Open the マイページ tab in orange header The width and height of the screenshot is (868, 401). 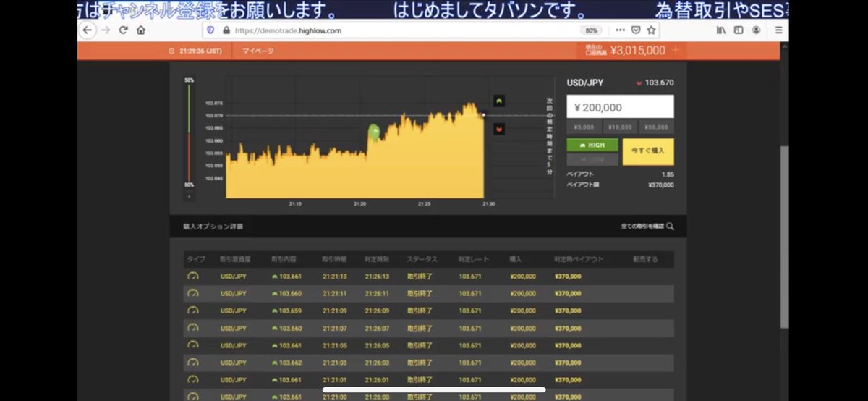258,51
